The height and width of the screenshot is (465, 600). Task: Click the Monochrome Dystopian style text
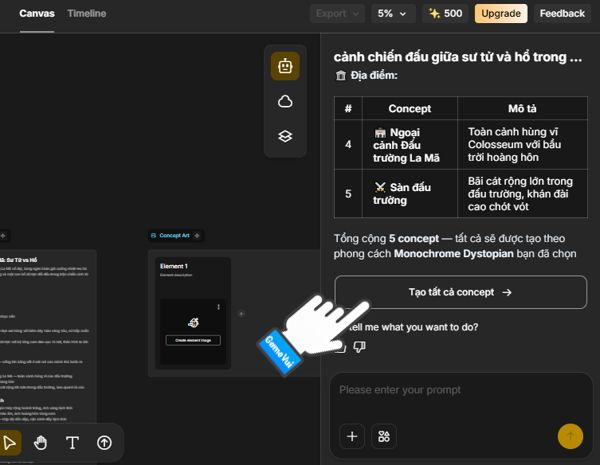[x=454, y=254]
